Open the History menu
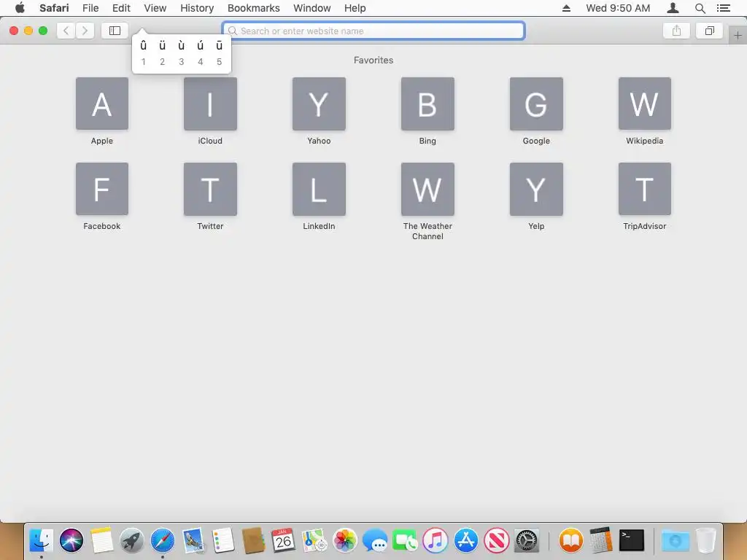This screenshot has width=747, height=560. click(x=197, y=8)
